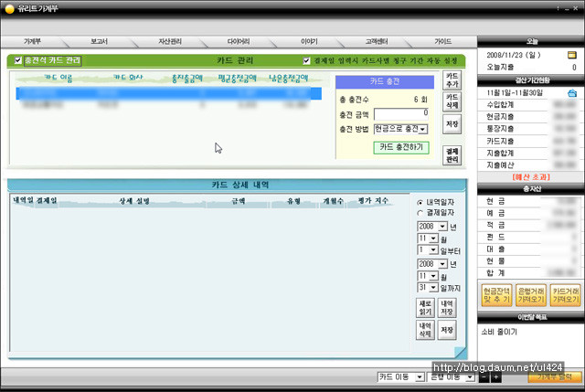This screenshot has width=585, height=392.
Task: Open 결제관리 button
Action: pos(452,155)
